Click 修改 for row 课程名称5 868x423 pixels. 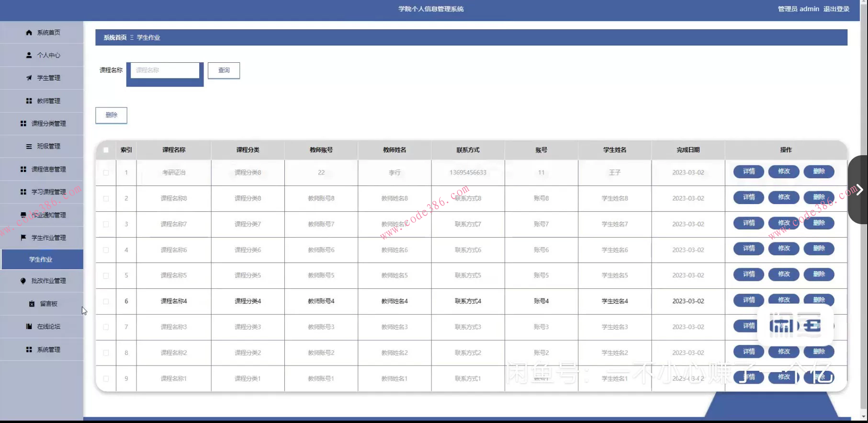784,274
